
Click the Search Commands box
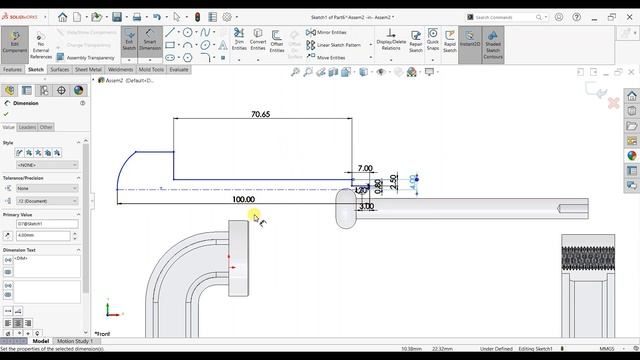(x=506, y=17)
